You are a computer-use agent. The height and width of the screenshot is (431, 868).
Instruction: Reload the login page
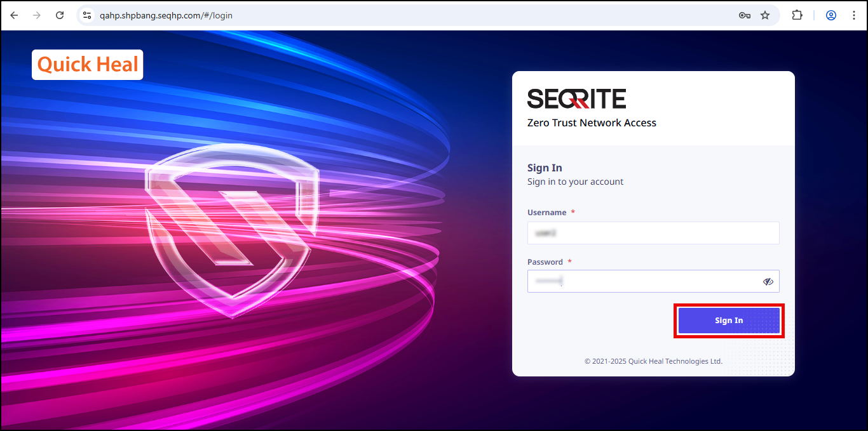click(x=60, y=15)
